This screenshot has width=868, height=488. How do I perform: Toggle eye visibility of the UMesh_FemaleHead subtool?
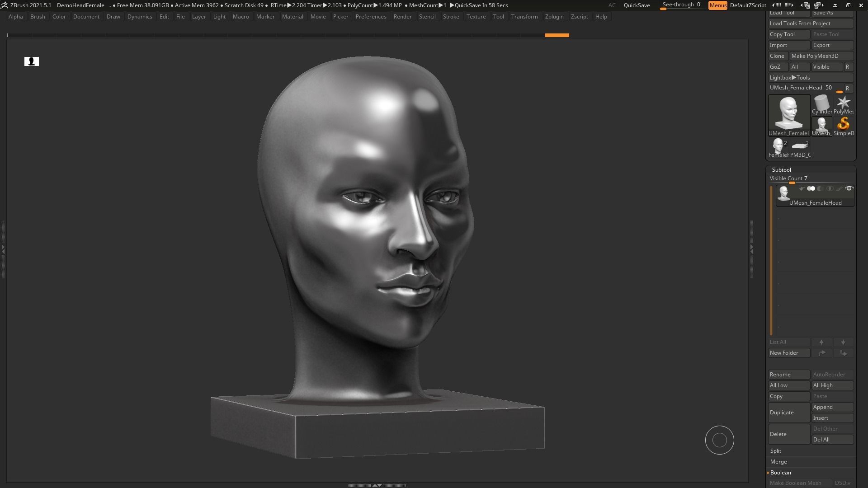pos(849,189)
